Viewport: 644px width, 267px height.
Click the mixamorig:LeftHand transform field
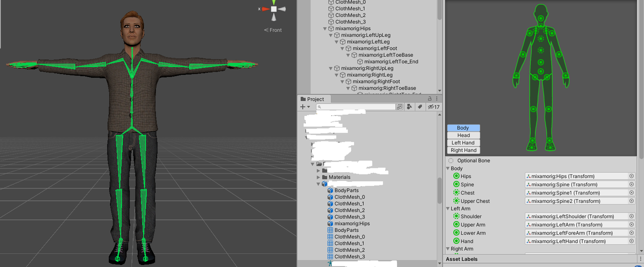(x=580, y=241)
